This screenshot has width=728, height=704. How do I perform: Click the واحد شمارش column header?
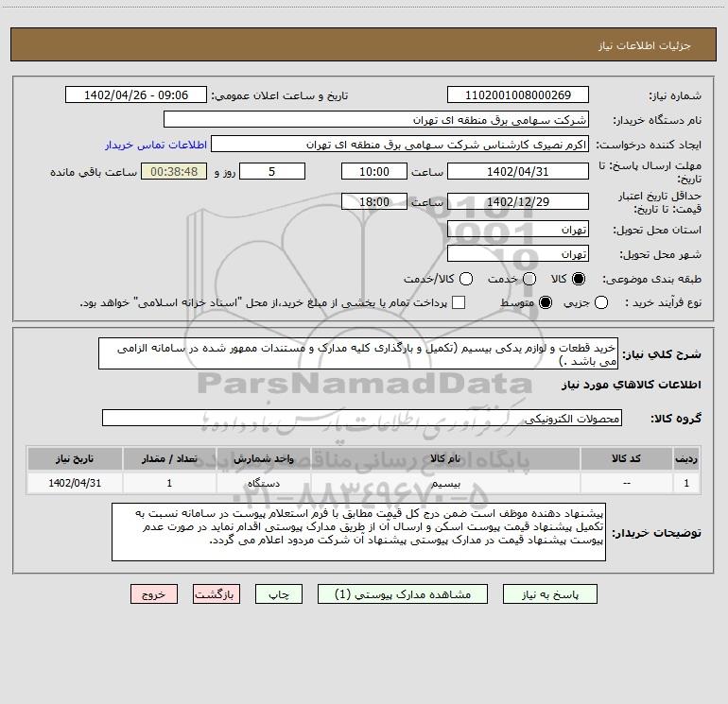pos(263,458)
